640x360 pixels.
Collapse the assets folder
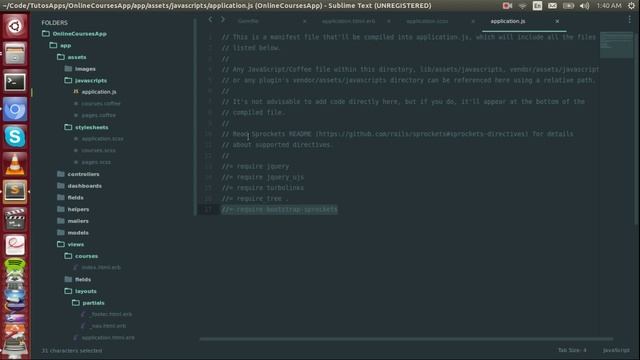click(72, 57)
